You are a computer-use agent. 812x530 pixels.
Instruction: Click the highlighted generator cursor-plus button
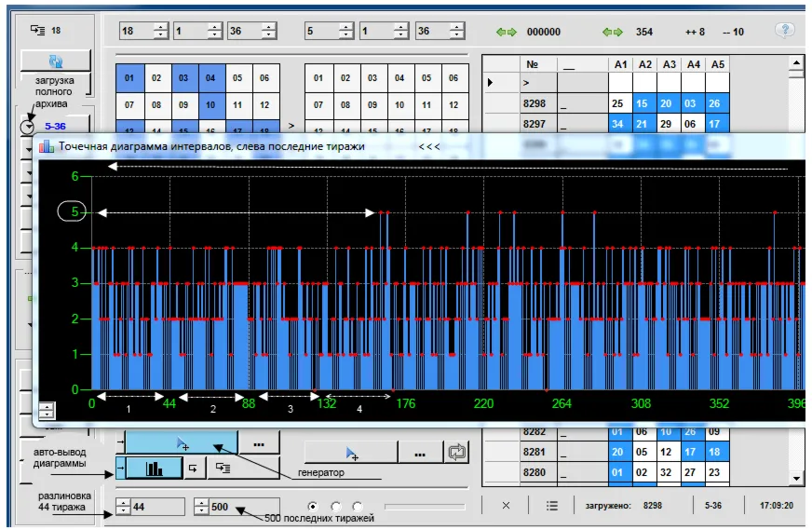coord(182,443)
